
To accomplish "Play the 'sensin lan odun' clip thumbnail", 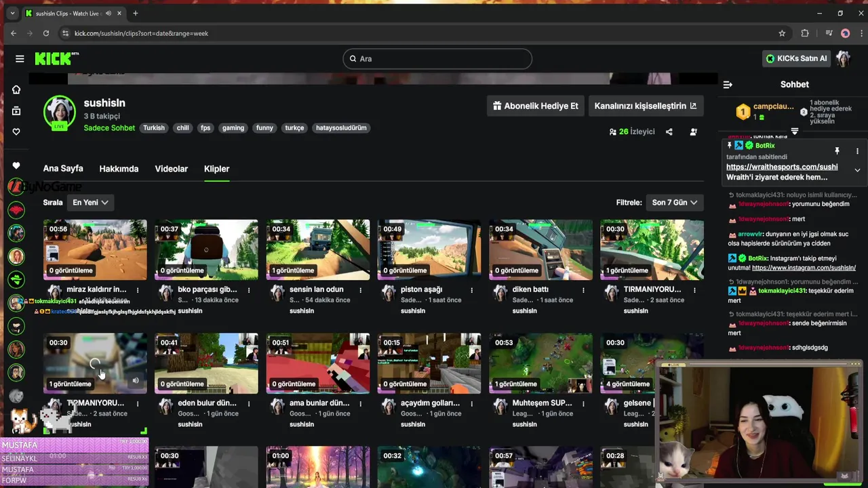I will pyautogui.click(x=318, y=249).
